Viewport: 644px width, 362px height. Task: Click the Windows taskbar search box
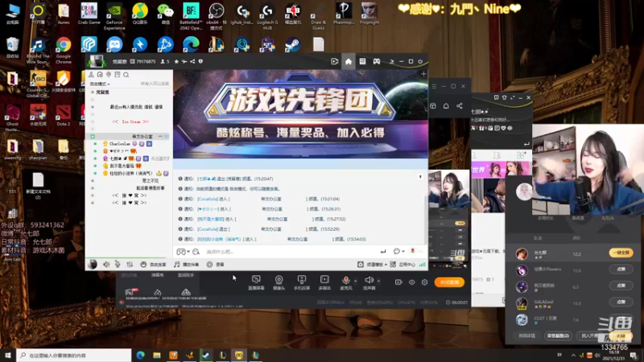click(x=74, y=356)
